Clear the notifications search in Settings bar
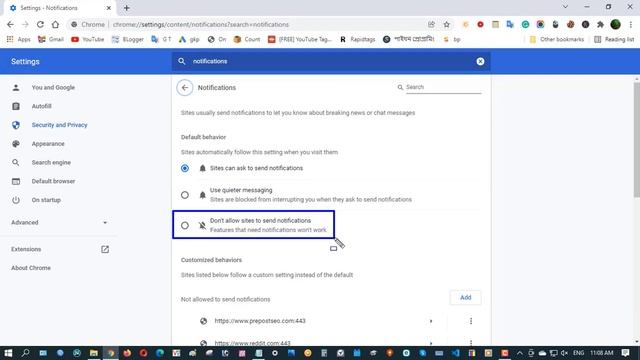 point(480,61)
